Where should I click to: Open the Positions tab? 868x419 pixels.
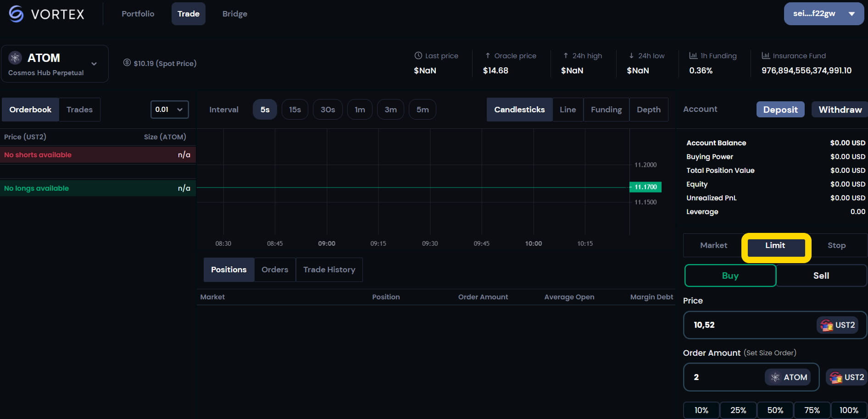click(228, 270)
